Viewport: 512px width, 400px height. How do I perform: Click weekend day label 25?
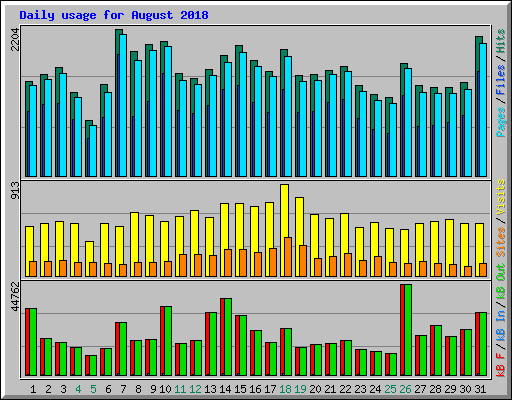390,389
